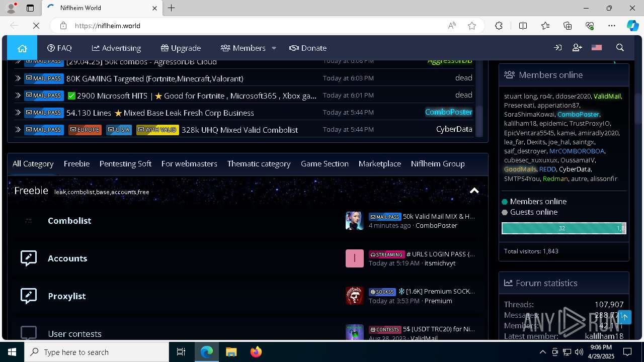Toggle read aloud in address bar
The width and height of the screenshot is (644, 362).
[452, 26]
